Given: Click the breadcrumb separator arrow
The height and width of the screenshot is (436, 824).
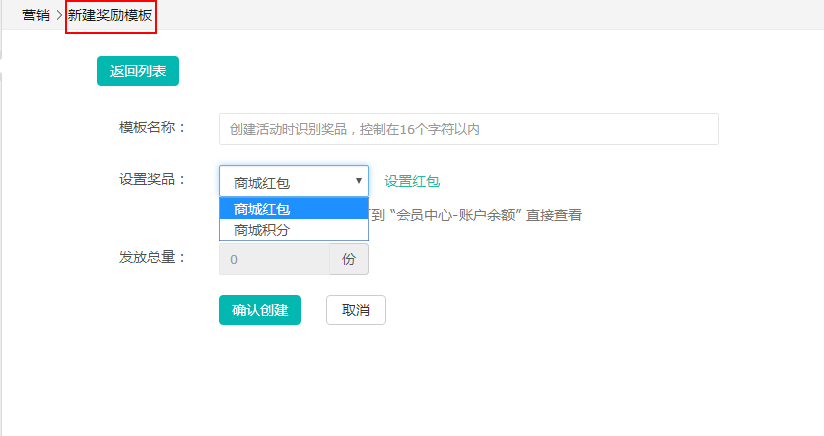Looking at the screenshot, I should tap(59, 16).
